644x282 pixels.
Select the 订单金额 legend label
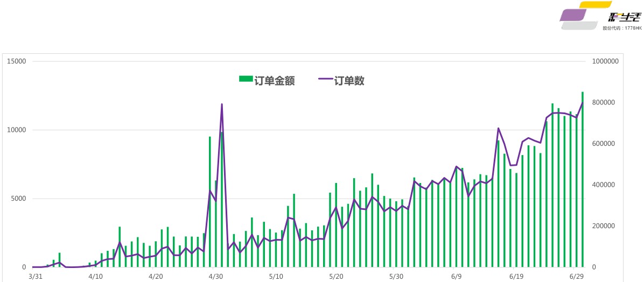(x=275, y=81)
